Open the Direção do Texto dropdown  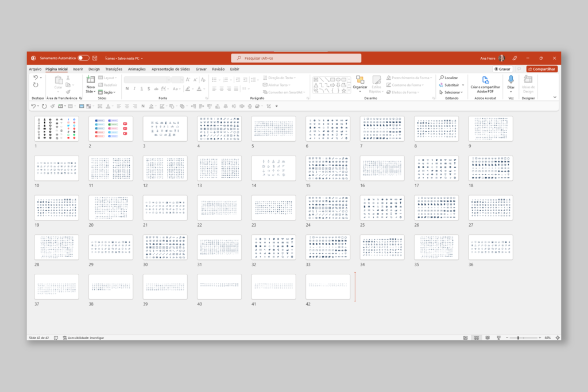tap(279, 78)
